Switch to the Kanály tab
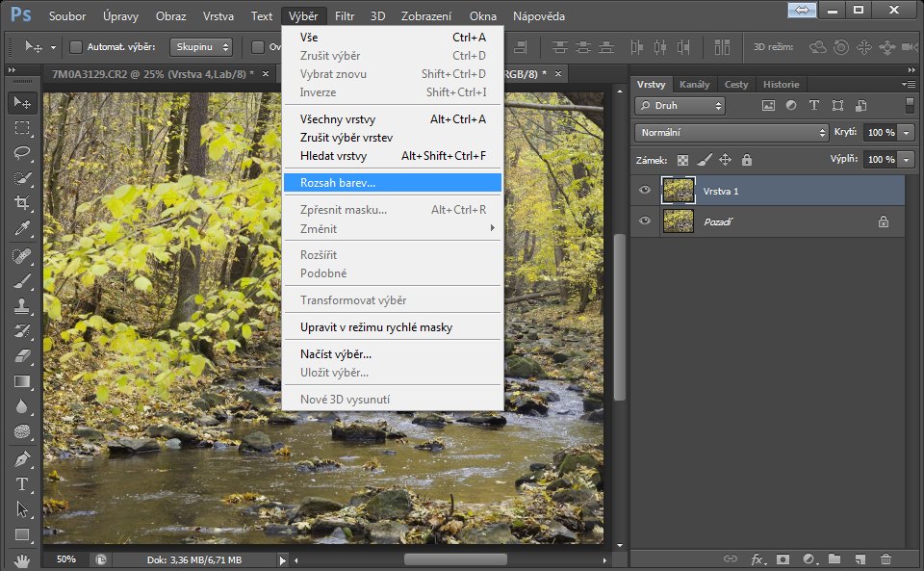The image size is (924, 571). (x=694, y=85)
